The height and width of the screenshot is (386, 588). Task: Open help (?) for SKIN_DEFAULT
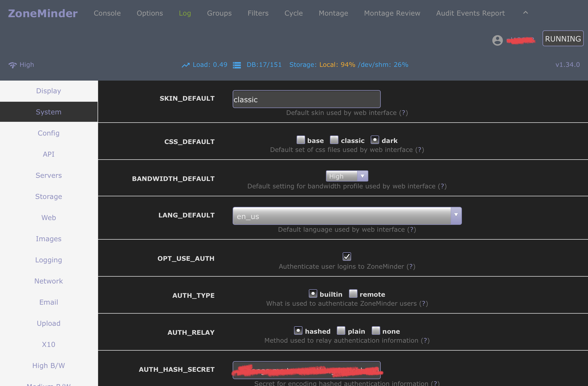pos(403,113)
